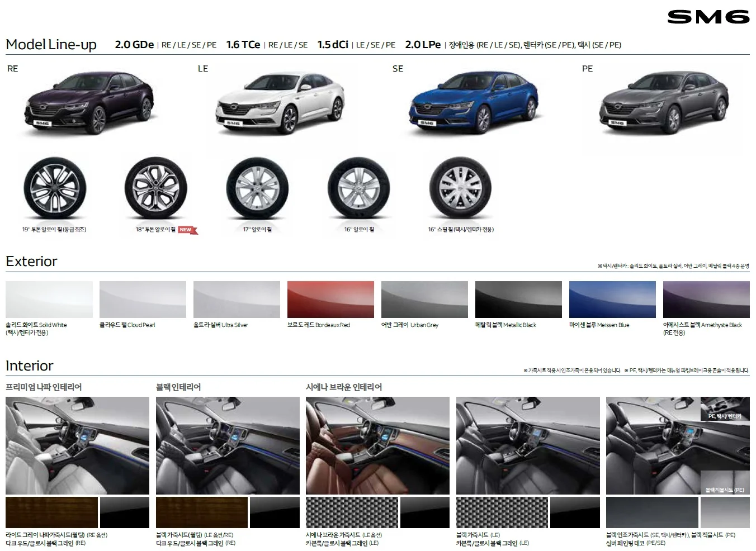The width and height of the screenshot is (756, 551).
Task: Choose the 17-inch alloy wheel image
Action: pos(257,187)
